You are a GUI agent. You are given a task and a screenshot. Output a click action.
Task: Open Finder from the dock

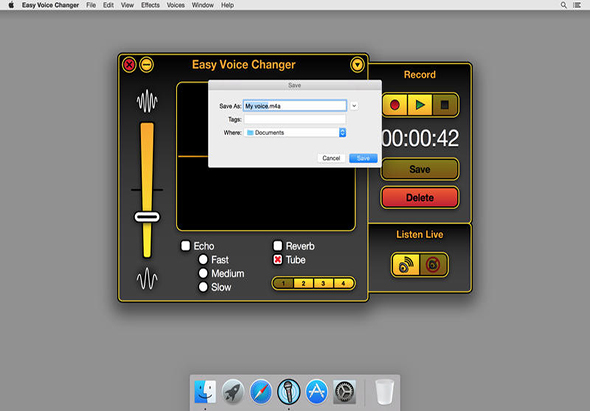click(x=205, y=391)
